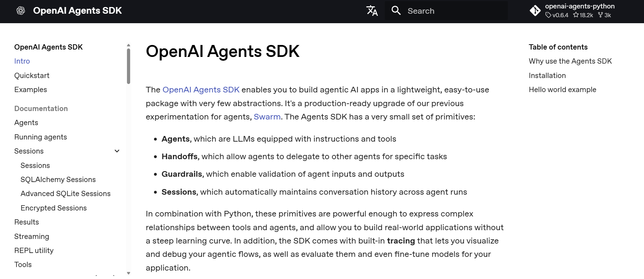This screenshot has width=644, height=279.
Task: Click the OpenAI Agents SDK header title
Action: click(x=78, y=11)
